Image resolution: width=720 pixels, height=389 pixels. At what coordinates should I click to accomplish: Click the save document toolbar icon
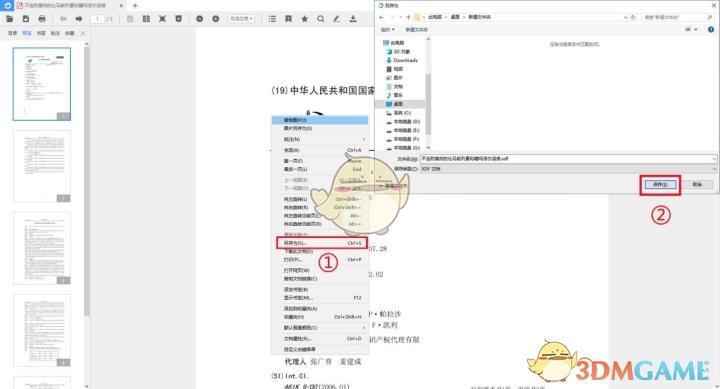point(26,19)
